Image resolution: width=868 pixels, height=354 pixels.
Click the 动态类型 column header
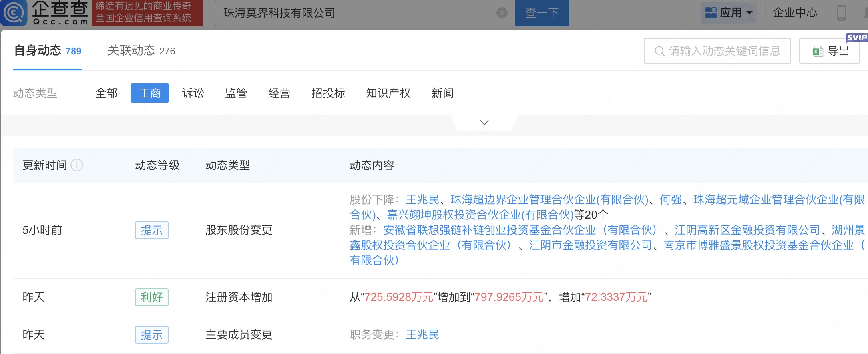click(228, 165)
